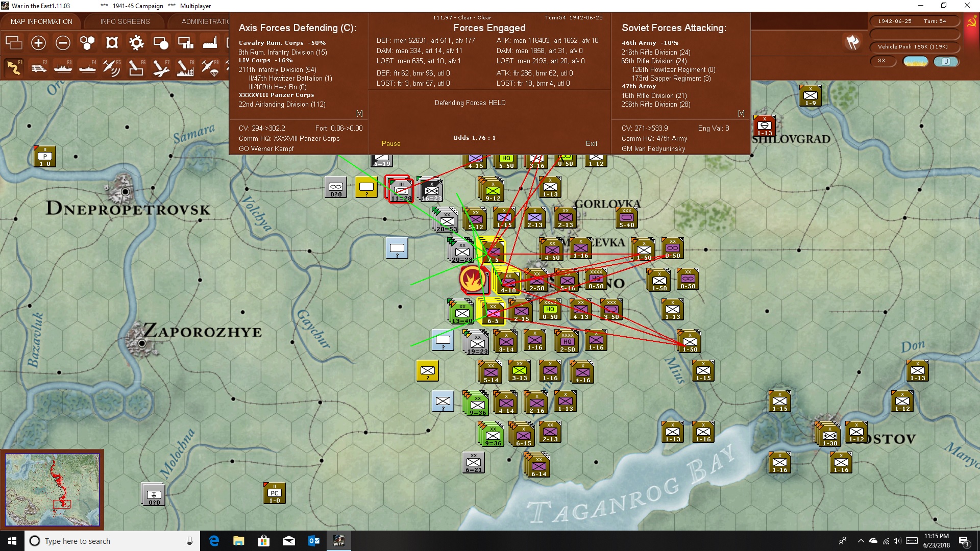The height and width of the screenshot is (551, 980).
Task: Select 236th Rifle Division (28) entry
Action: pyautogui.click(x=655, y=105)
